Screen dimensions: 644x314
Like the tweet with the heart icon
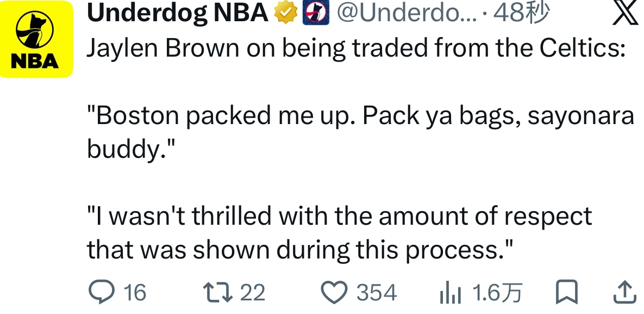(x=334, y=292)
